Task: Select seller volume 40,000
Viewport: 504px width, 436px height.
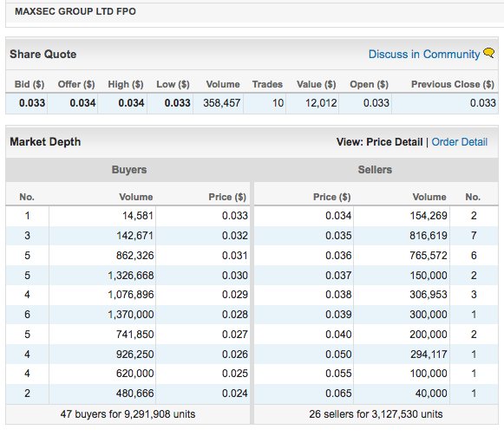Action: click(431, 394)
